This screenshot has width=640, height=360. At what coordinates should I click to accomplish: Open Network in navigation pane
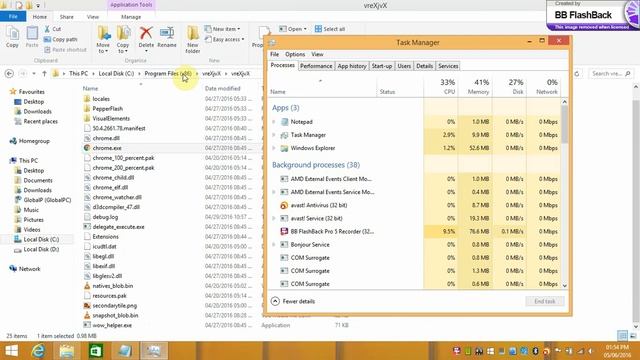pyautogui.click(x=25, y=269)
